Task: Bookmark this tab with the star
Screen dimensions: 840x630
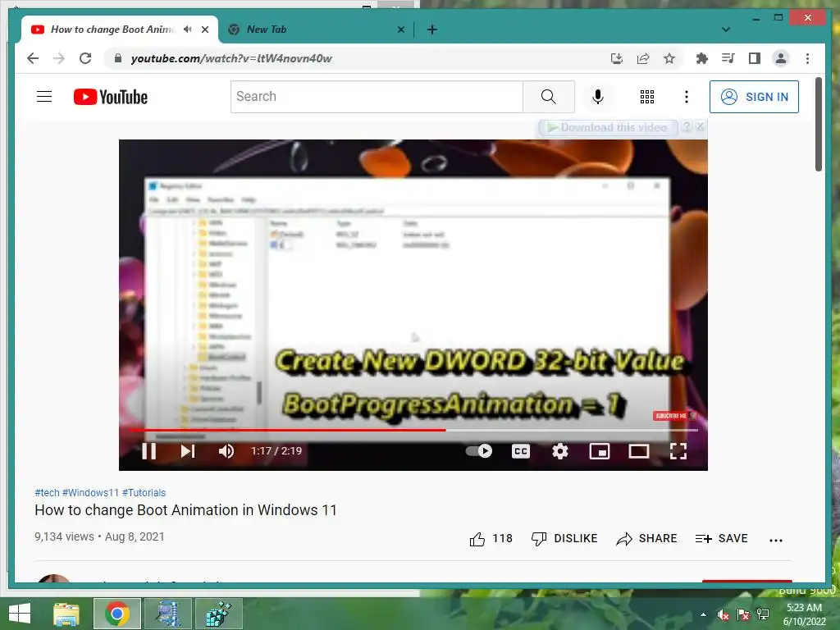Action: 669,58
